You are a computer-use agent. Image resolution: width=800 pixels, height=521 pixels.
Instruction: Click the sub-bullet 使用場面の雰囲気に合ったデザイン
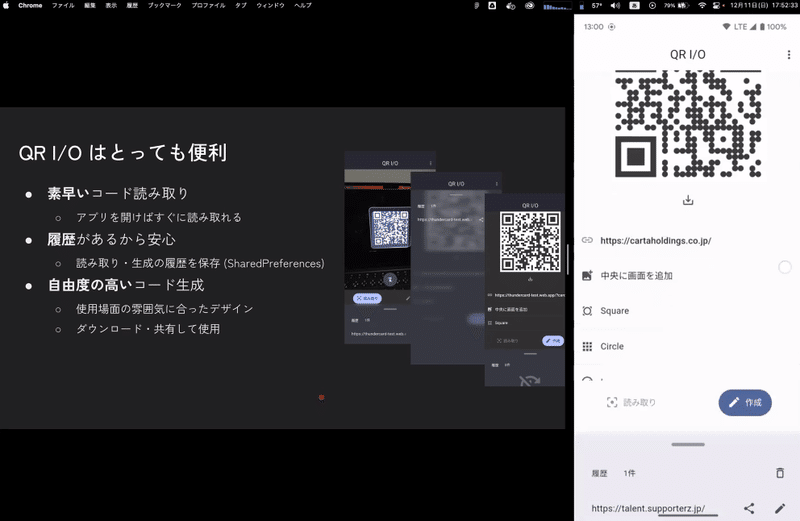[x=164, y=309]
